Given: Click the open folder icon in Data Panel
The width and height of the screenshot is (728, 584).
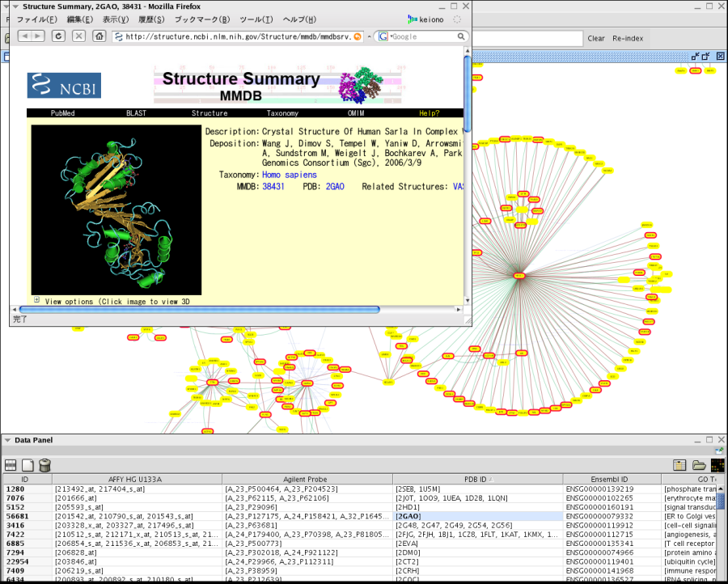Looking at the screenshot, I should pos(699,465).
